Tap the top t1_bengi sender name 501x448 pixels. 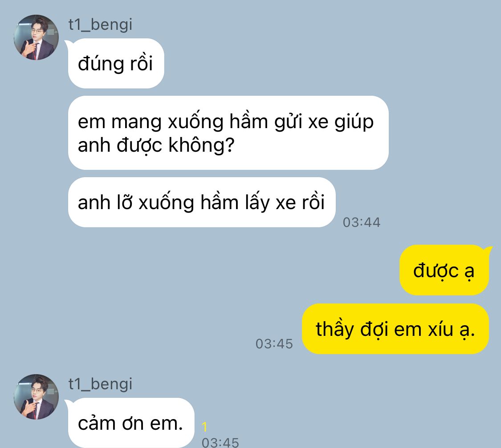pos(100,24)
